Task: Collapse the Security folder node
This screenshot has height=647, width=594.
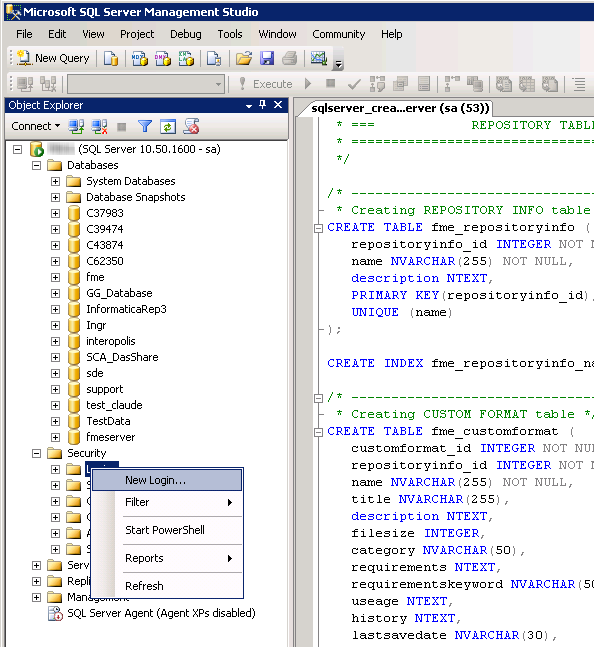Action: (x=36, y=453)
